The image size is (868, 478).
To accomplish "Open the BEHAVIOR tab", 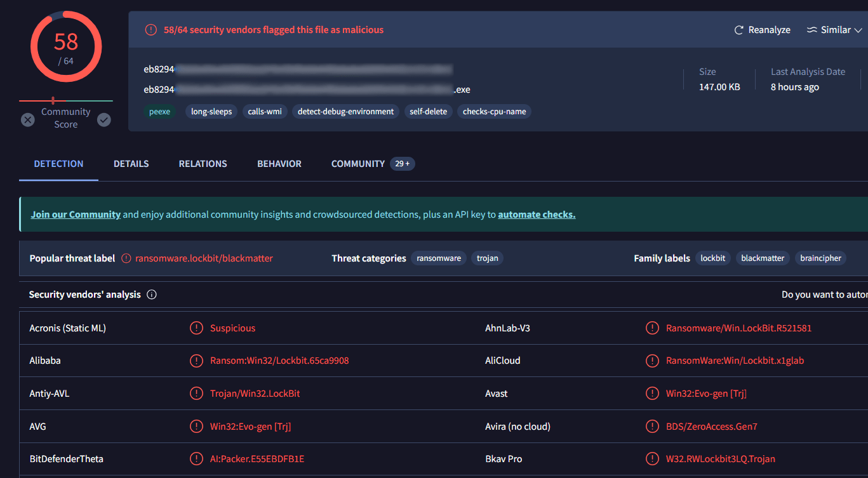I will (x=279, y=164).
